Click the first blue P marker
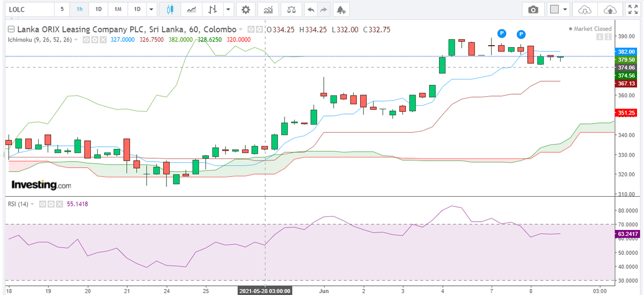The image size is (644, 295). [502, 33]
